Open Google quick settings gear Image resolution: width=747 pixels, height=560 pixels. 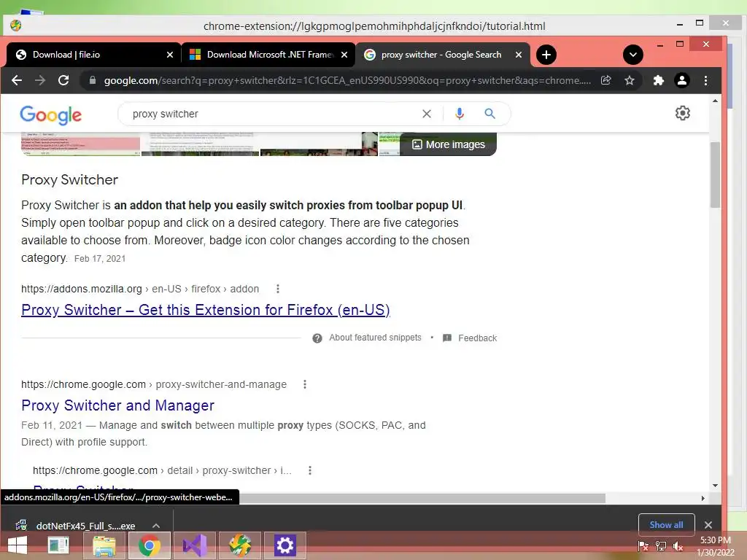[682, 113]
